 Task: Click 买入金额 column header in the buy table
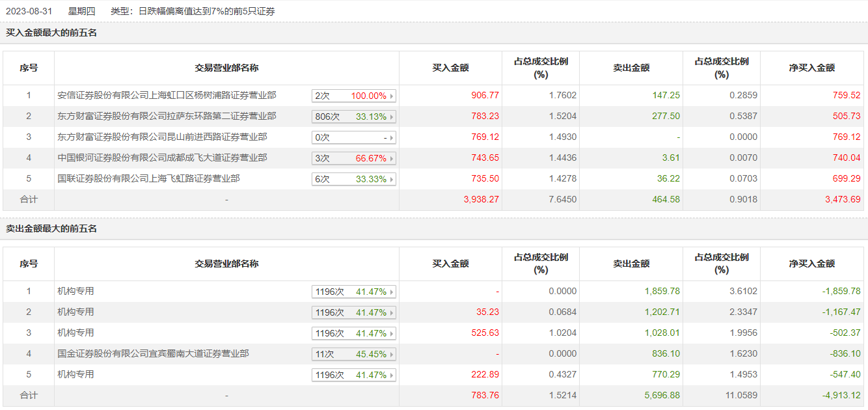pos(450,68)
